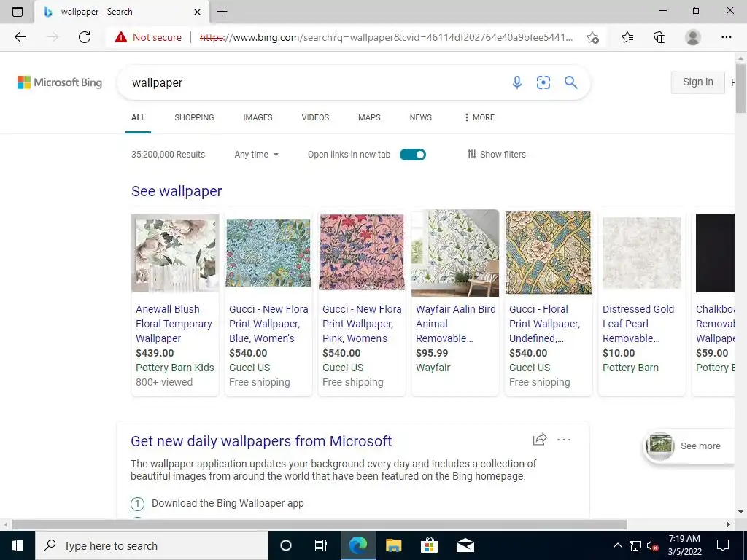Screen dimensions: 747x560
Task: Expand the MORE search categories menu
Action: tap(479, 117)
